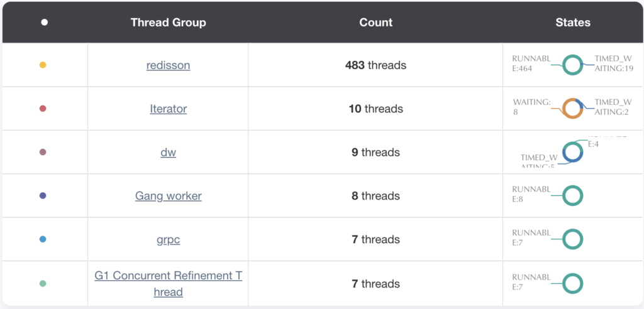
Task: Click the green dot beside G1 Concurrent Refinement
Action: point(43,284)
